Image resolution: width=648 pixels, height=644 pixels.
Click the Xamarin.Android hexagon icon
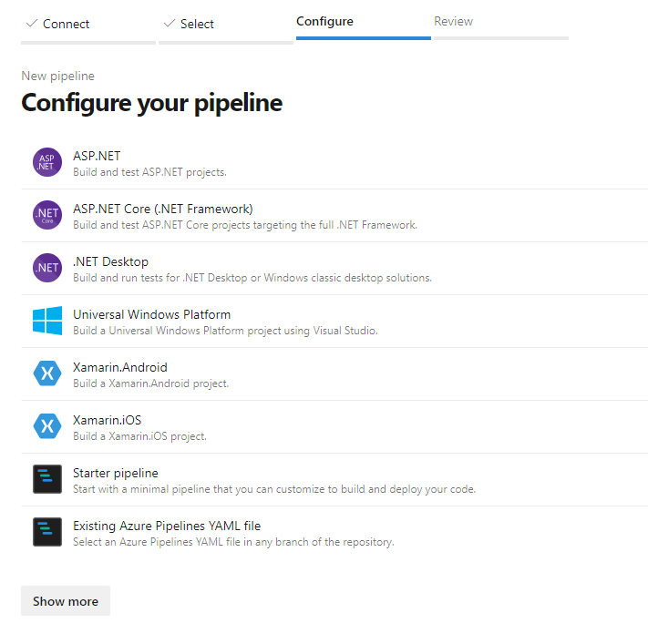[x=47, y=373]
